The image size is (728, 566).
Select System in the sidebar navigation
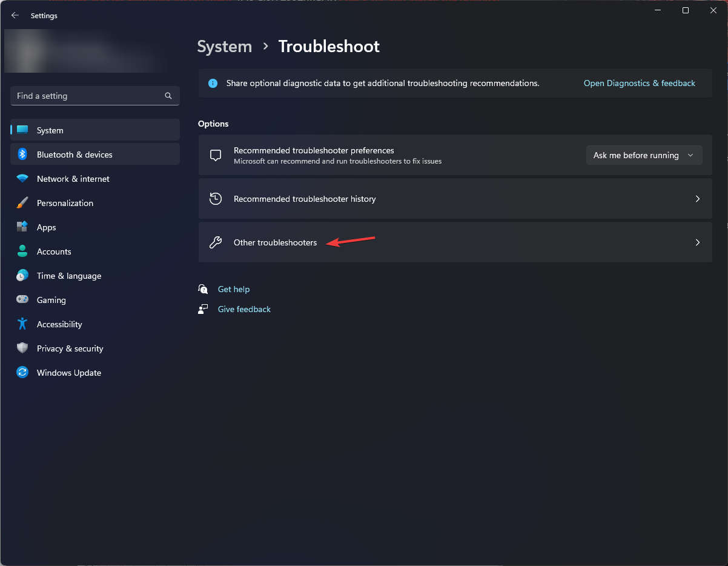(x=50, y=130)
